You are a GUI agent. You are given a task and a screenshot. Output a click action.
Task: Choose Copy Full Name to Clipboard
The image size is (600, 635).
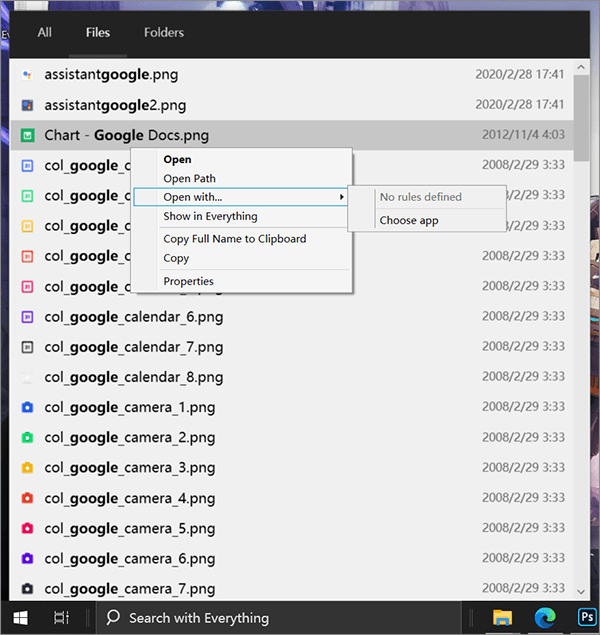[234, 239]
